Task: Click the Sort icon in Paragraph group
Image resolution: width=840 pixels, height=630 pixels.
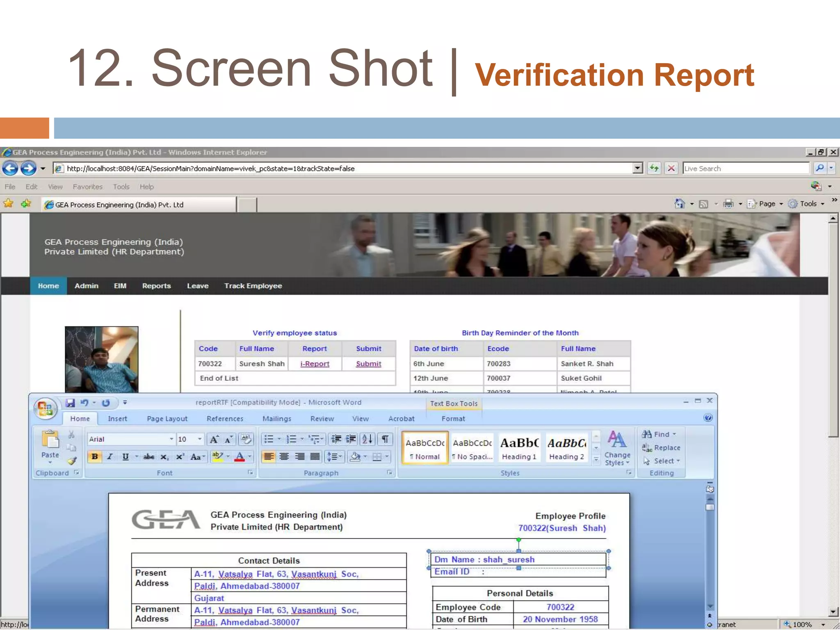Action: [x=367, y=439]
